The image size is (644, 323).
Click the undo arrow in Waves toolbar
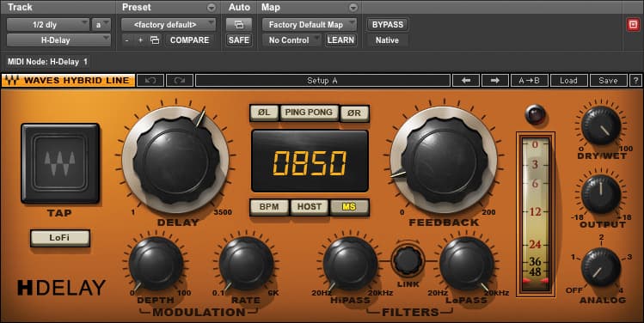click(x=150, y=81)
